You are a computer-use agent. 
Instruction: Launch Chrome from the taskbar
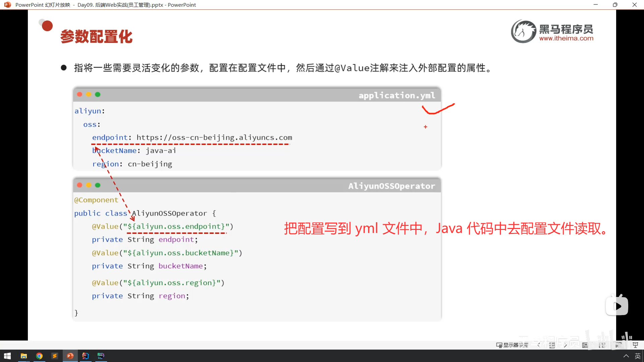(x=39, y=356)
